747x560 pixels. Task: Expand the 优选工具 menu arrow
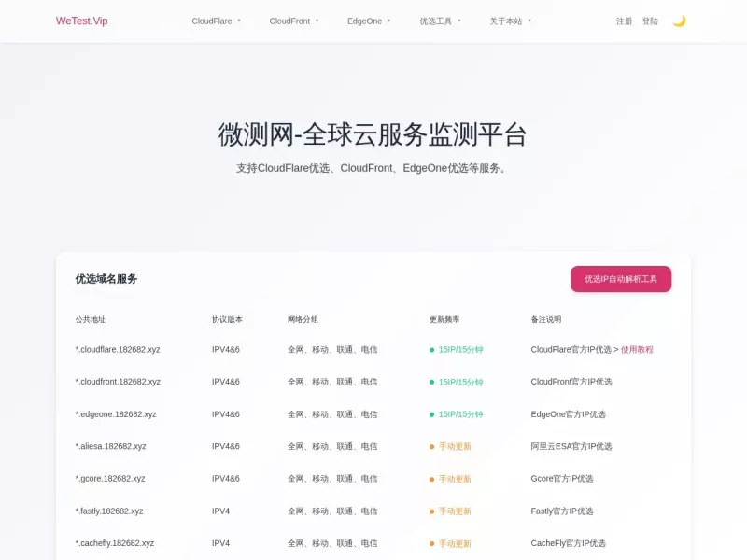tap(459, 21)
